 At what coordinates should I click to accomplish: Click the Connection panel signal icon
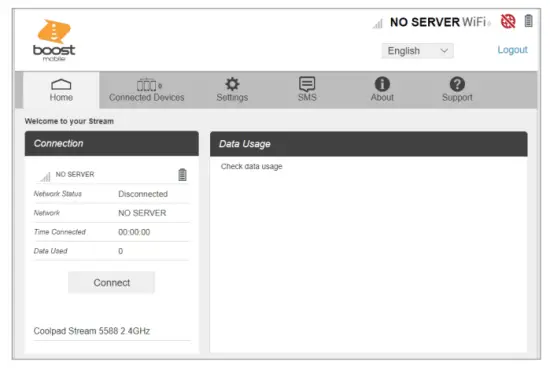[45, 176]
